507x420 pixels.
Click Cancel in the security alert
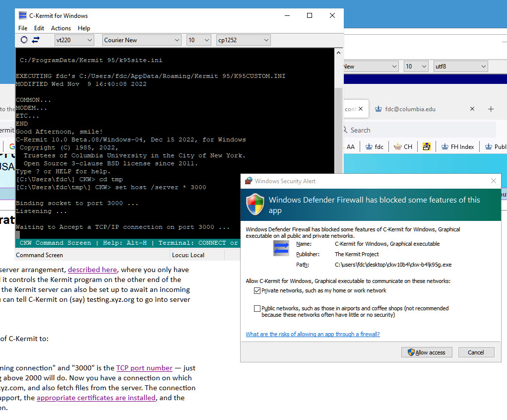click(476, 352)
